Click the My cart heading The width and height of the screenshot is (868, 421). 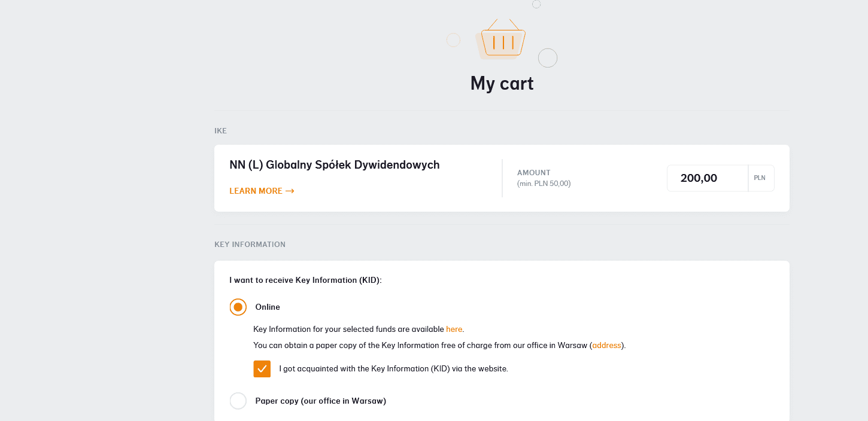click(502, 83)
